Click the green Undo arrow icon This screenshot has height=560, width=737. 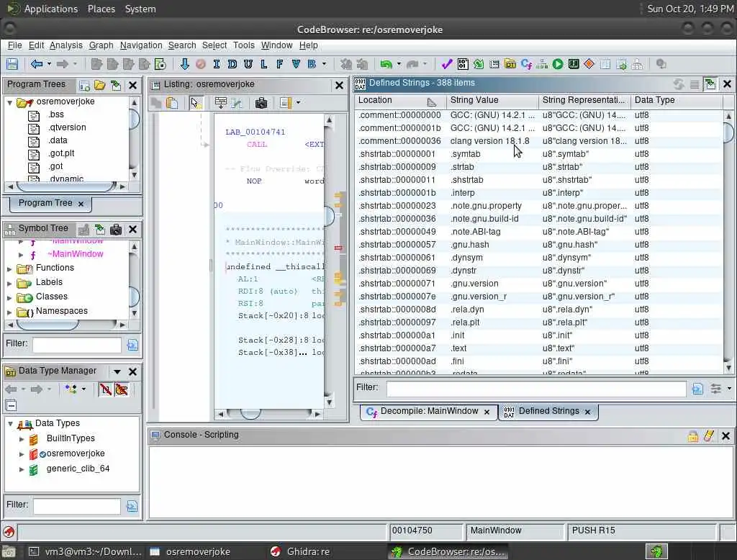tap(386, 64)
